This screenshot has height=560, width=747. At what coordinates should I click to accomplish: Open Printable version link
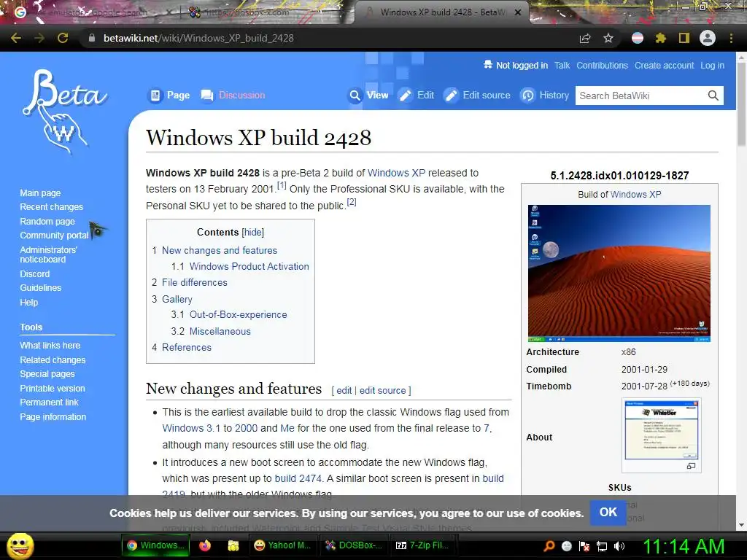53,389
